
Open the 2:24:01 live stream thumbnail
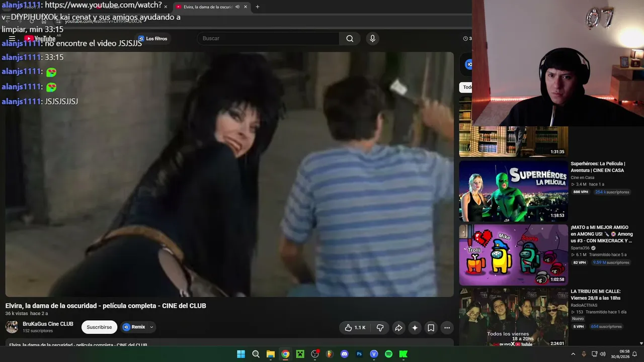point(513,318)
